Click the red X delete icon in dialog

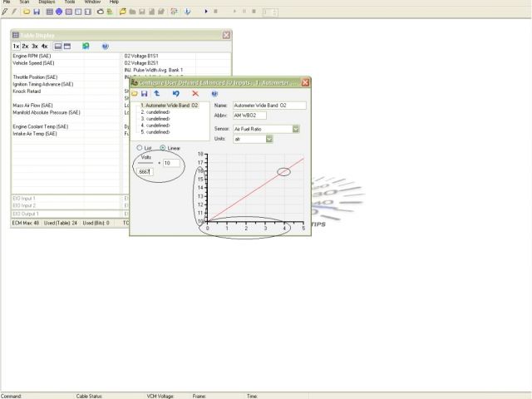click(x=195, y=94)
